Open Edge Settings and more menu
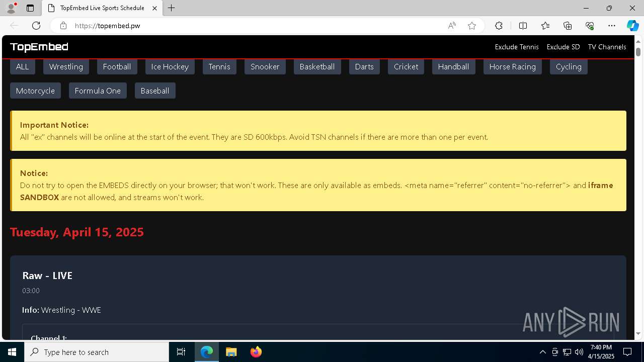644x362 pixels. pyautogui.click(x=612, y=26)
